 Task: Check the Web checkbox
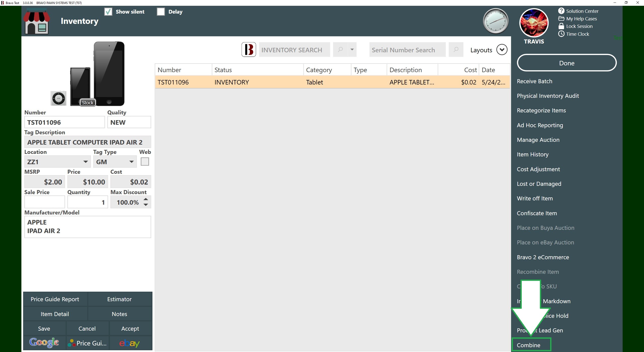click(145, 161)
